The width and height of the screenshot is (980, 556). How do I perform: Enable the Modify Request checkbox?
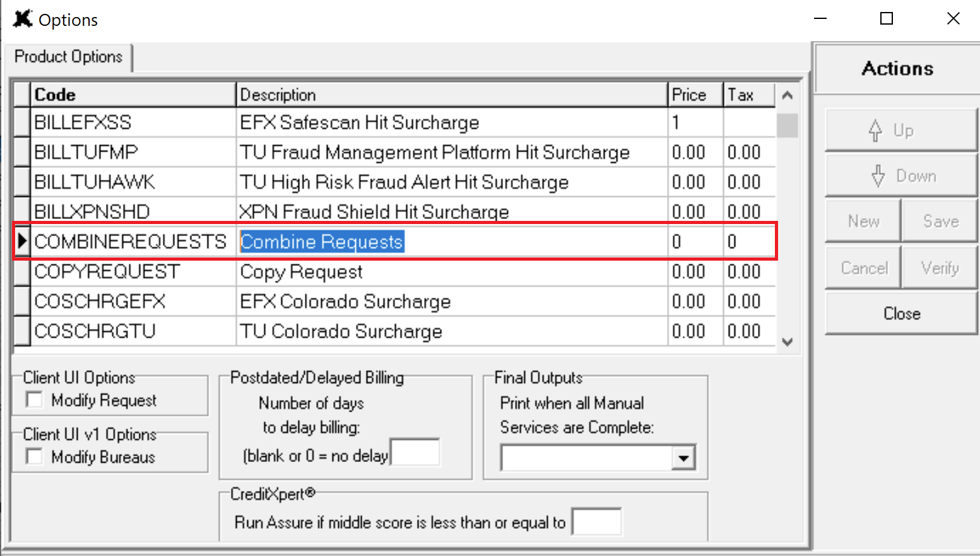click(x=34, y=400)
